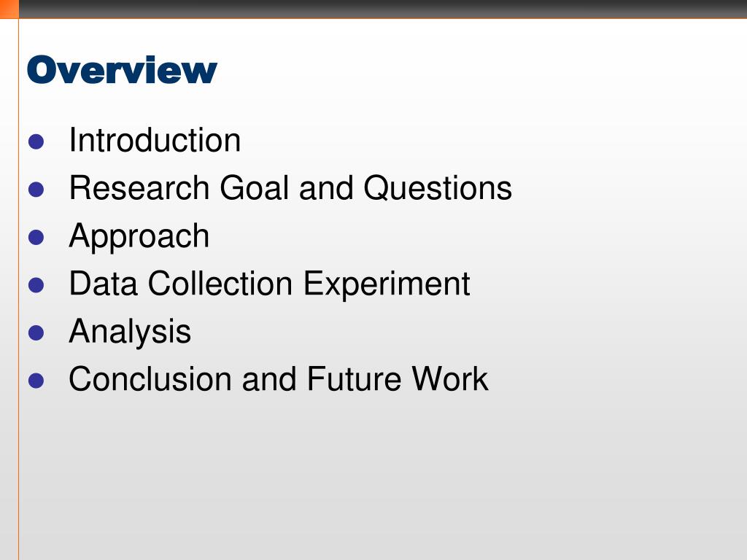Viewport: 747px width, 560px height.
Task: Click the words Future Work in last bullet
Action: (398, 379)
